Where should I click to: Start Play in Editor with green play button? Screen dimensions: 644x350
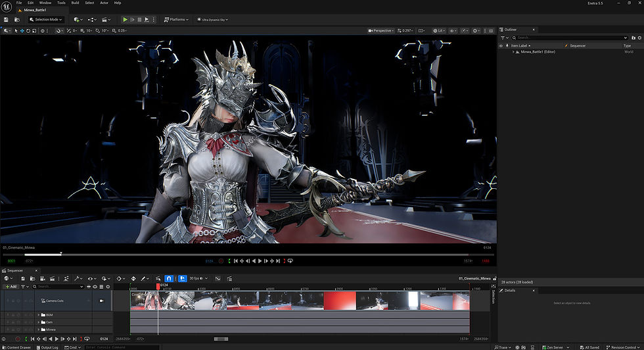(126, 19)
